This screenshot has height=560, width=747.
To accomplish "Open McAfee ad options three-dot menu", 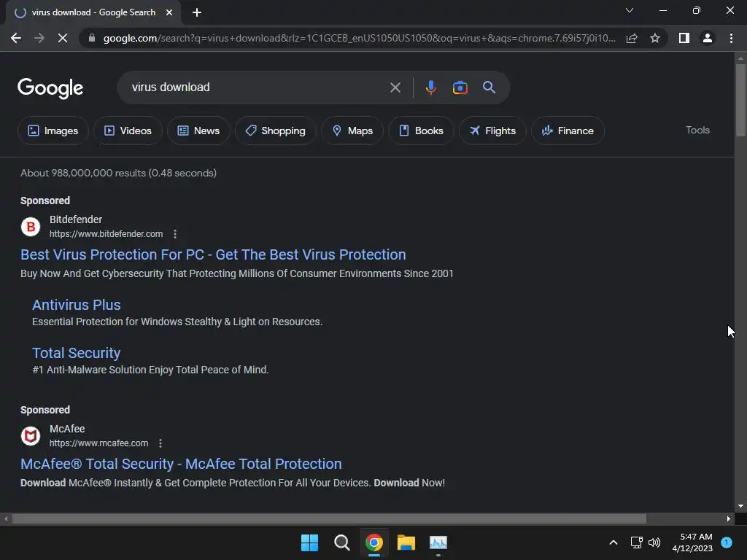I will click(x=160, y=443).
